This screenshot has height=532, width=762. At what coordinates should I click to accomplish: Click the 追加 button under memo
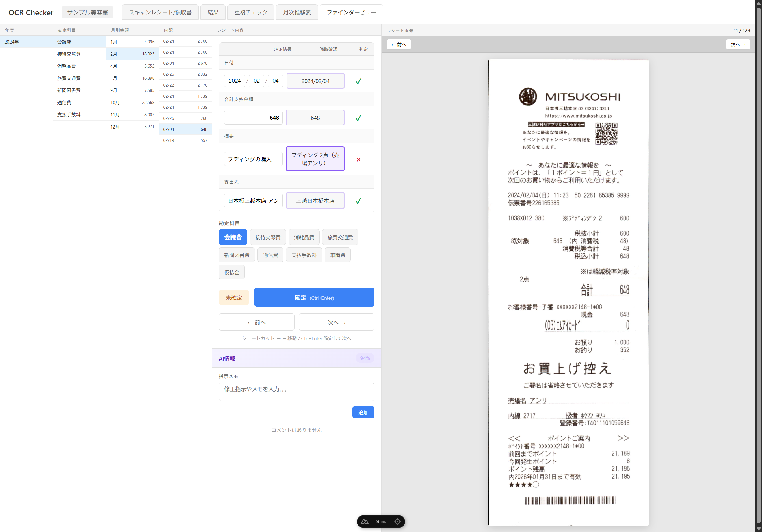[x=363, y=412]
